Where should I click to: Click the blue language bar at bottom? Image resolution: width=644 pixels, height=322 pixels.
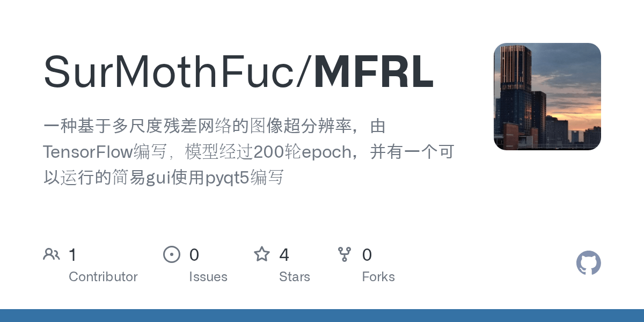[322, 316]
